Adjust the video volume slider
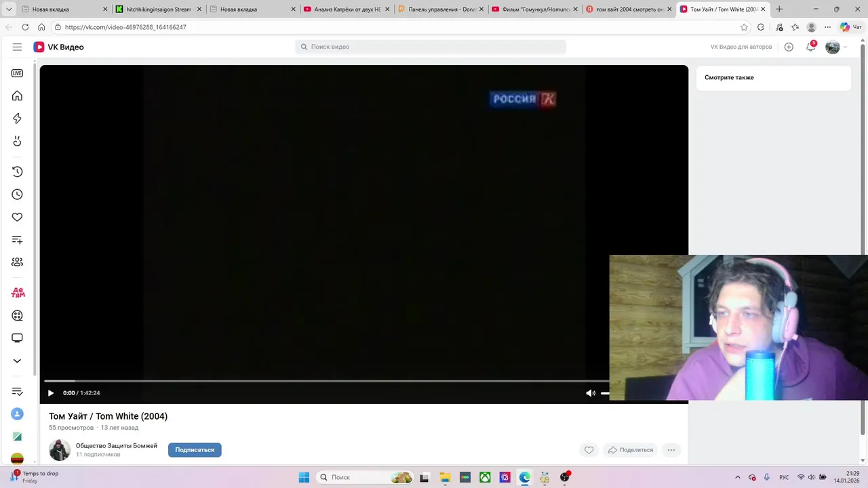This screenshot has width=868, height=488. click(605, 393)
